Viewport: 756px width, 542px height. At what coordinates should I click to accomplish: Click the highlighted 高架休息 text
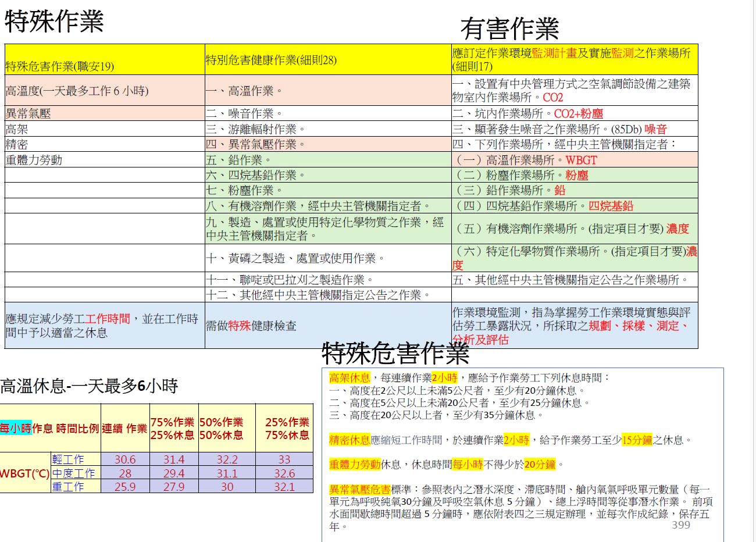tap(350, 378)
